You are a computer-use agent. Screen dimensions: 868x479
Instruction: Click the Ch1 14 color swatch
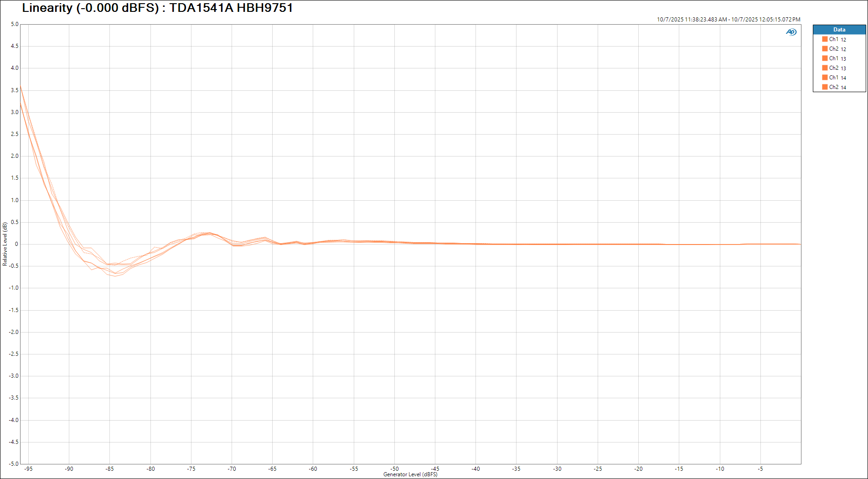[825, 78]
